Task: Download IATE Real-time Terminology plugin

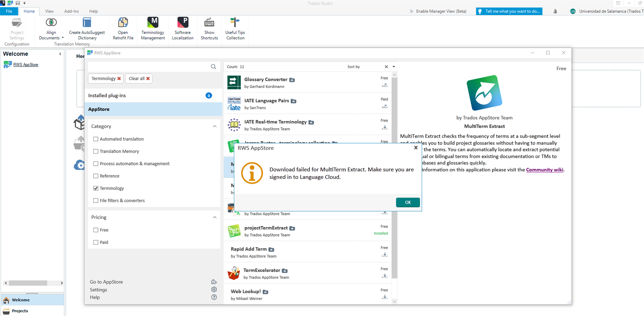Action: (x=385, y=127)
